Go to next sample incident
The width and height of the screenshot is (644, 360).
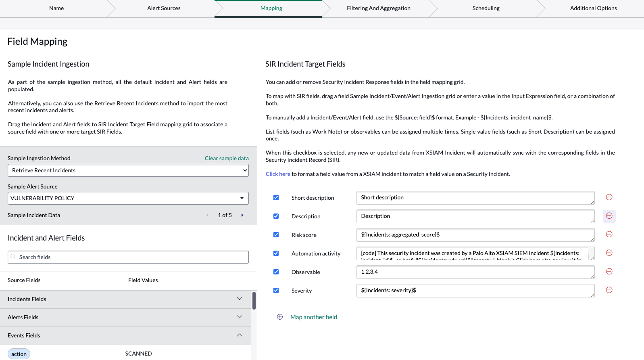pyautogui.click(x=242, y=215)
